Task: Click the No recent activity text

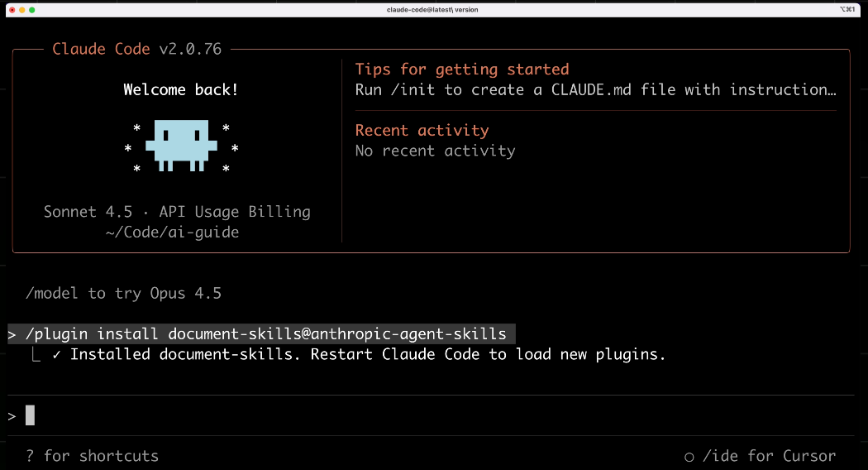Action: pos(435,151)
